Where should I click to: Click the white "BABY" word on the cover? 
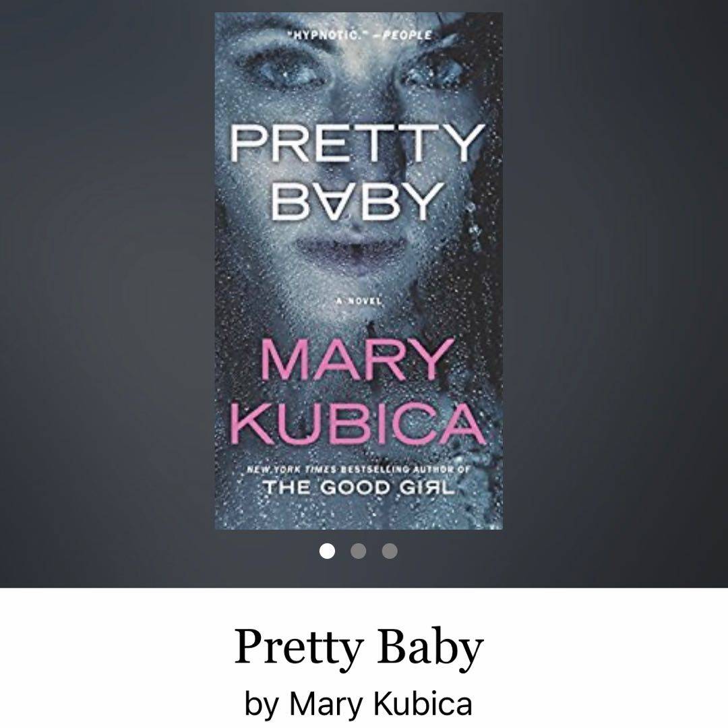[356, 201]
